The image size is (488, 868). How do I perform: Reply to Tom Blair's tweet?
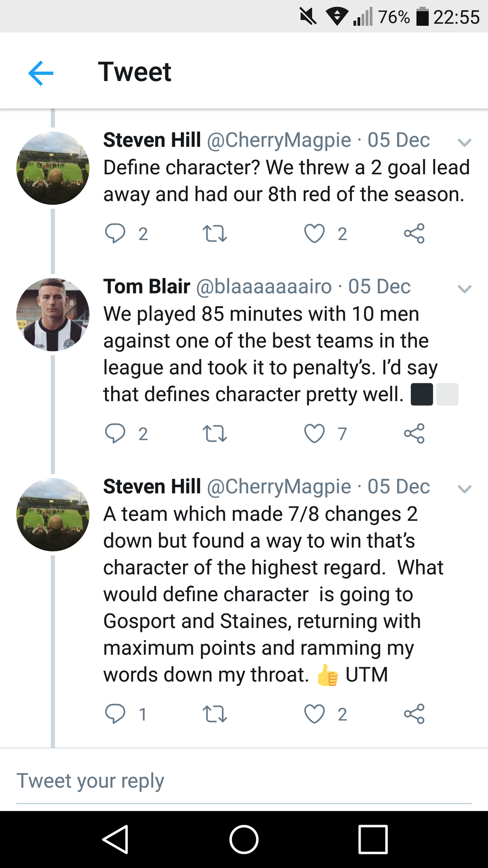pyautogui.click(x=115, y=434)
